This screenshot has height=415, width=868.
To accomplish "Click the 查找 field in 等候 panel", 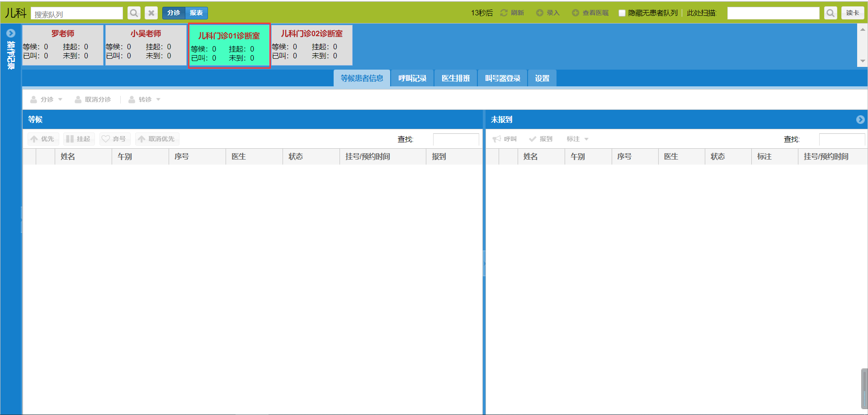I will pyautogui.click(x=456, y=139).
